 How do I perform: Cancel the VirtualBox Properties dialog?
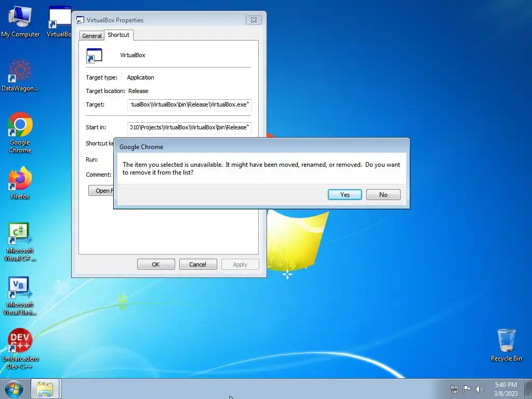pyautogui.click(x=198, y=264)
